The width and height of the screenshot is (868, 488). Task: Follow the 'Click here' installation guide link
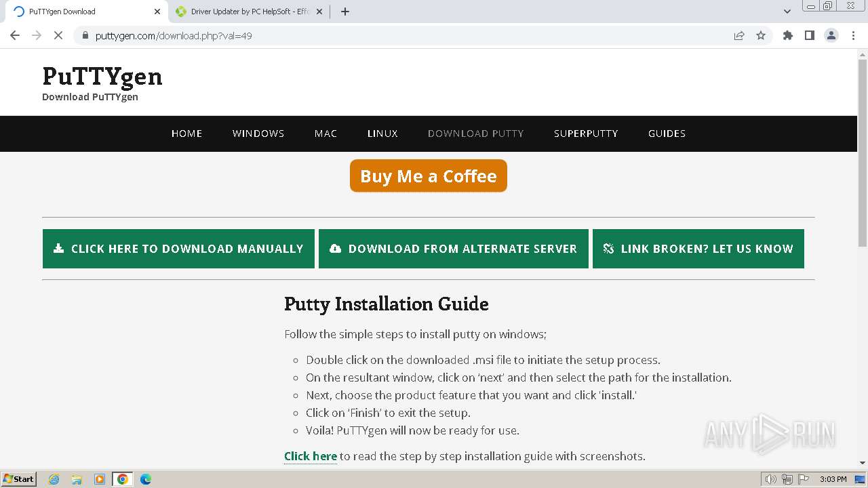[x=311, y=456]
